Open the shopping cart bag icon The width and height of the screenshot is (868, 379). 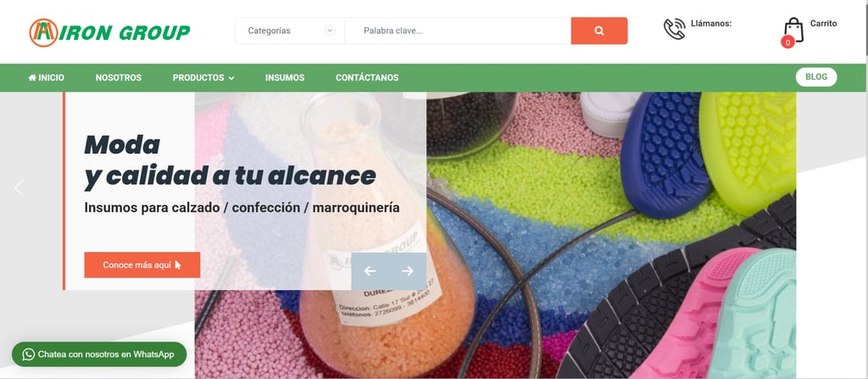[793, 30]
